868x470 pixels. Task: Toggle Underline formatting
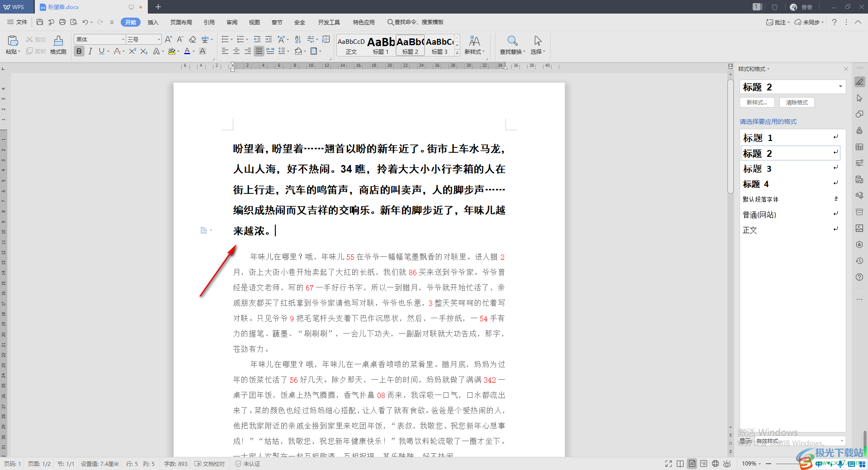point(102,51)
